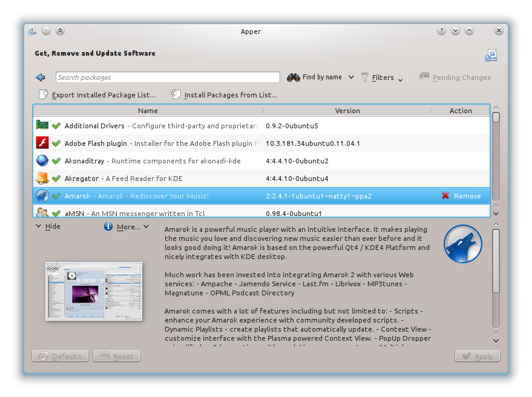Click the software settings icon near title
532x397 pixels.
491,55
